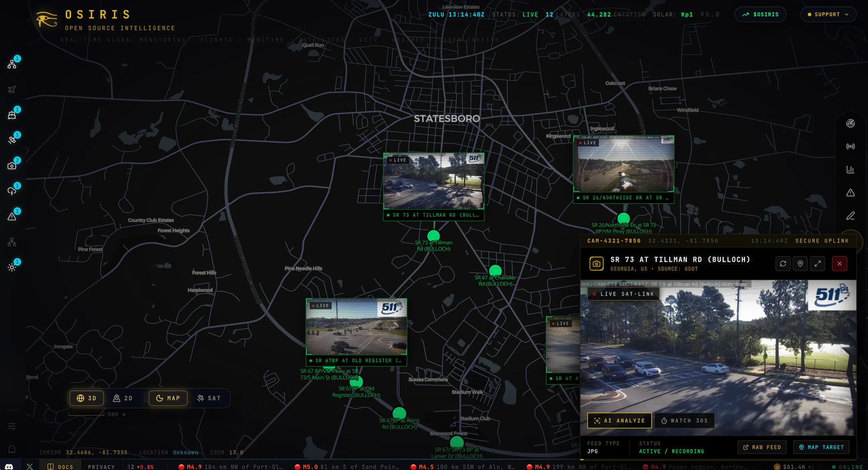Open the PRIVACY link in the bottom bar
868x470 pixels.
click(101, 467)
